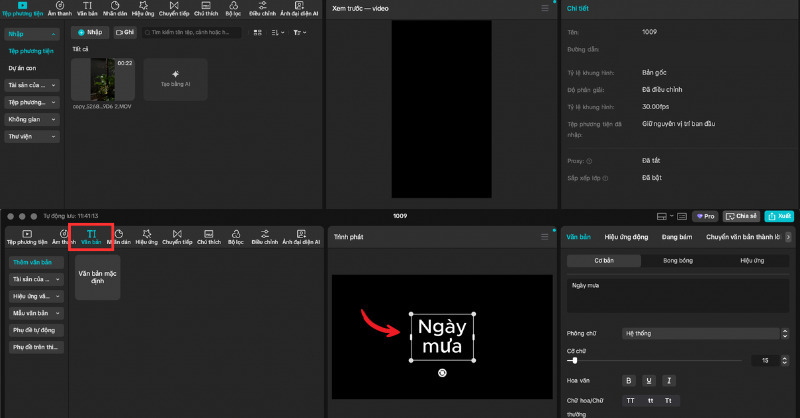Toggle bold text style button
This screenshot has width=800, height=418.
coord(629,380)
